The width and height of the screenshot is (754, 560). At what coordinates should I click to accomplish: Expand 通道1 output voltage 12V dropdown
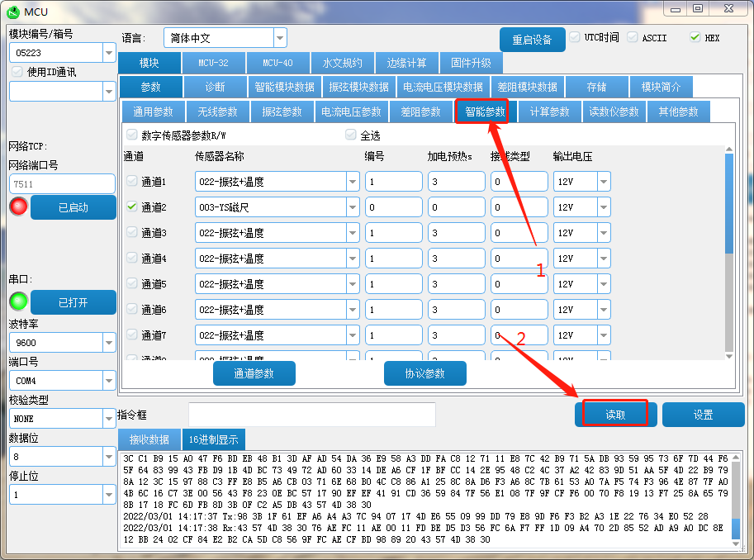[604, 182]
